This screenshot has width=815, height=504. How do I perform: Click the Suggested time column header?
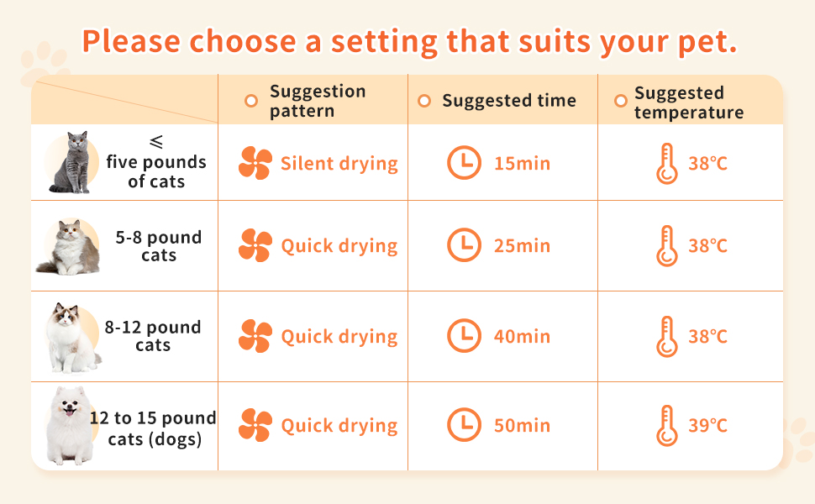pyautogui.click(x=509, y=101)
